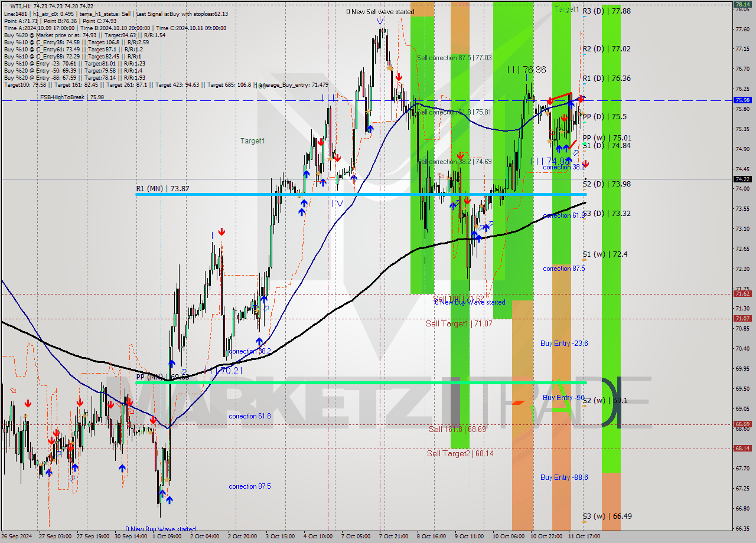Viewport: 756px width, 543px height.
Task: Click the I I I 76.36 wave label
Action: [x=527, y=70]
